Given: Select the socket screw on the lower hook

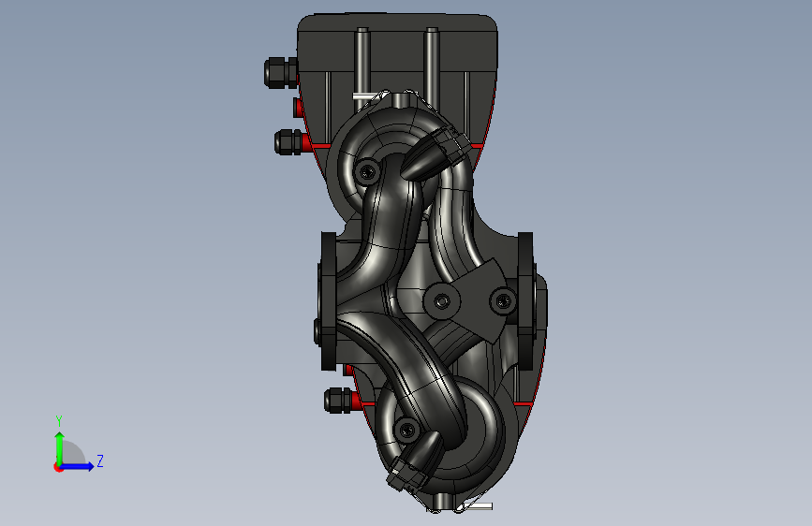Looking at the screenshot, I should tap(407, 430).
